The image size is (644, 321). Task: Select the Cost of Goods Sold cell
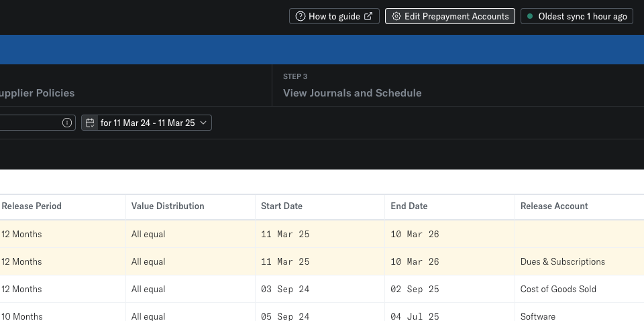pos(558,289)
